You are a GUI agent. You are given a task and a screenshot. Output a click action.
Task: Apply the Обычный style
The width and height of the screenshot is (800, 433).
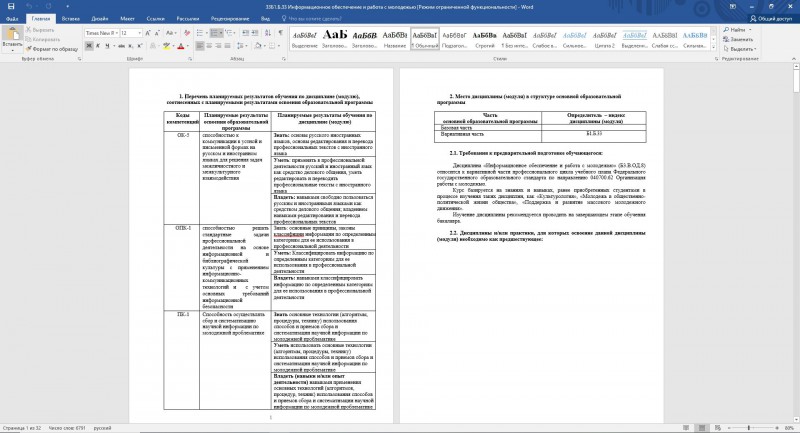pyautogui.click(x=425, y=39)
